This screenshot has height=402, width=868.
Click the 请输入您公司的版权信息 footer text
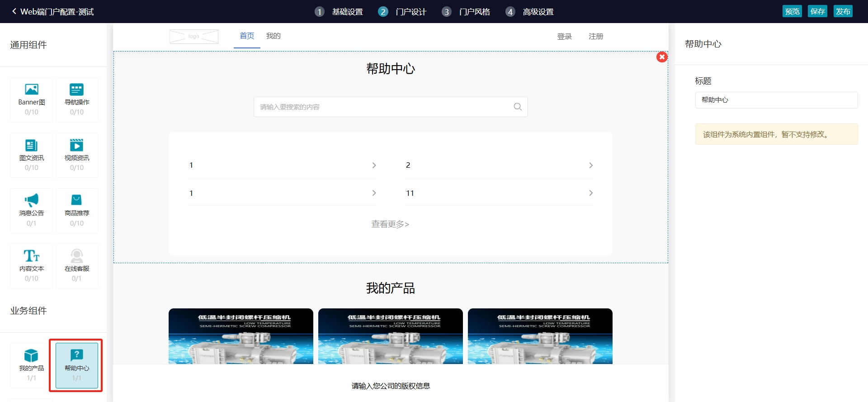pyautogui.click(x=391, y=386)
